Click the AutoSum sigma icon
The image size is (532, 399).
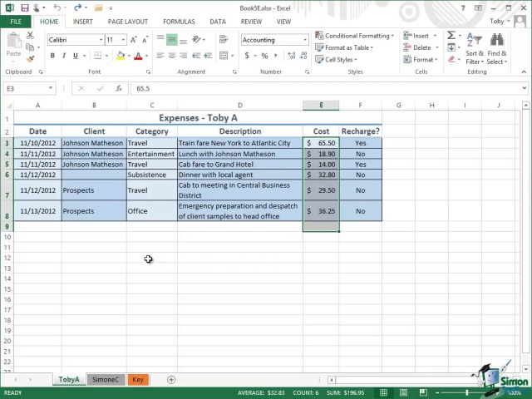point(451,36)
